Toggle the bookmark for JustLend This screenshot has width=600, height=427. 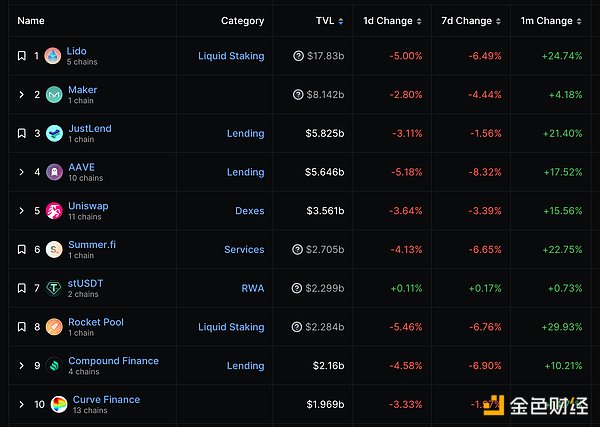pyautogui.click(x=21, y=133)
